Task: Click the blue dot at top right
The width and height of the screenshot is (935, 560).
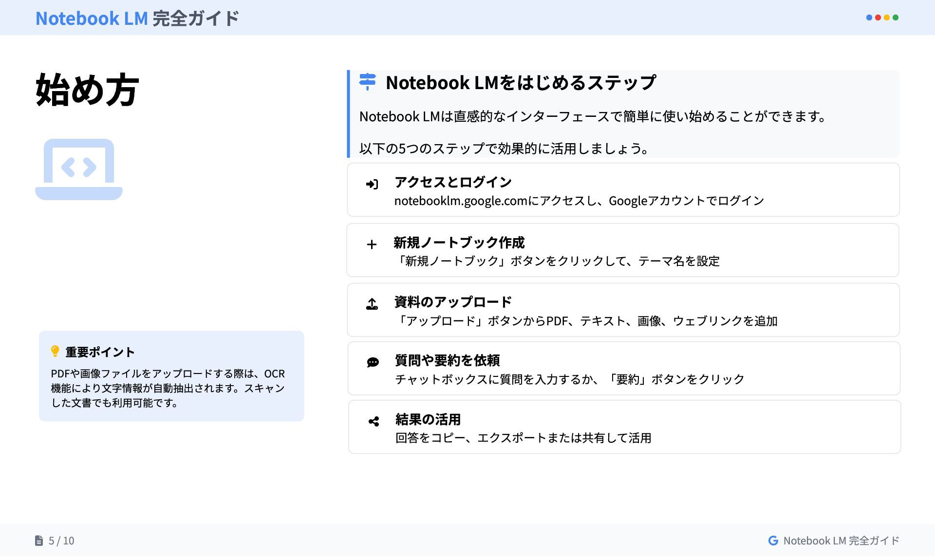Action: [869, 18]
